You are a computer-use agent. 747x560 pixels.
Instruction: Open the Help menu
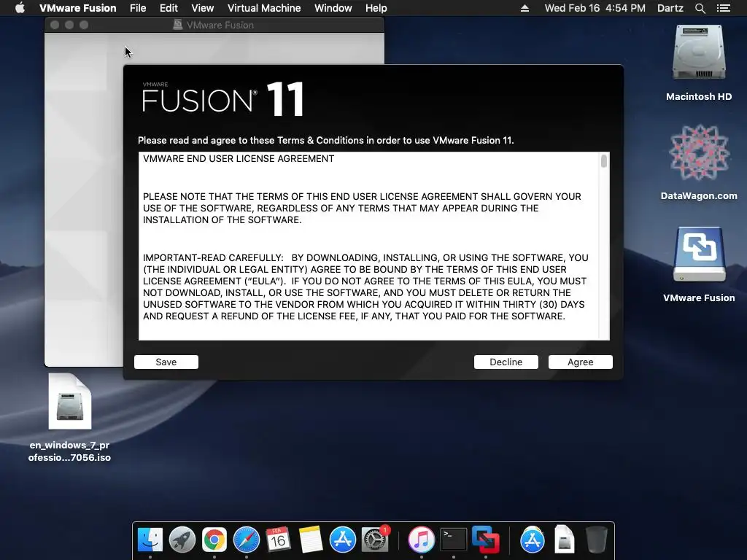pyautogui.click(x=376, y=8)
